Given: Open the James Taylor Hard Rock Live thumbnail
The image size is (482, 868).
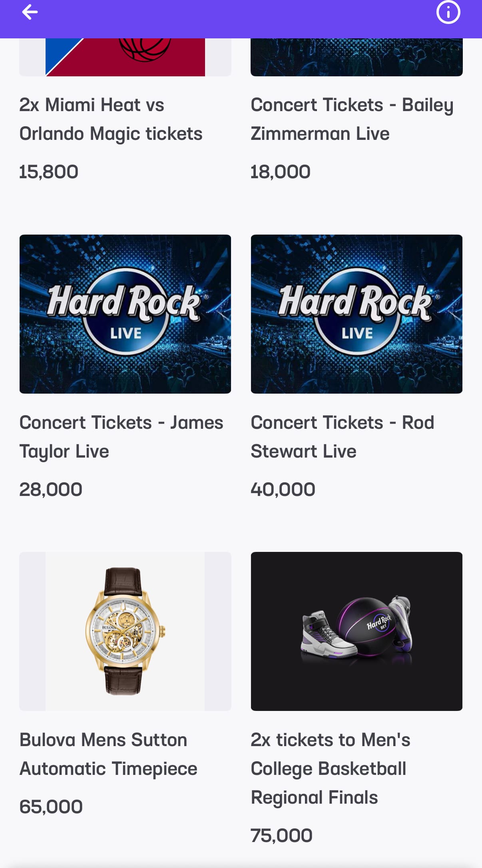Looking at the screenshot, I should (x=125, y=314).
